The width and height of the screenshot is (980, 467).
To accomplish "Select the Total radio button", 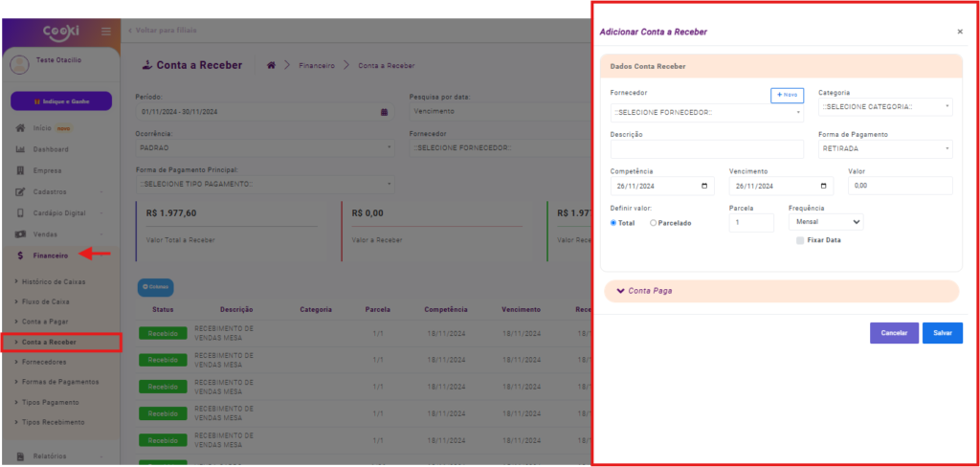I will (614, 223).
